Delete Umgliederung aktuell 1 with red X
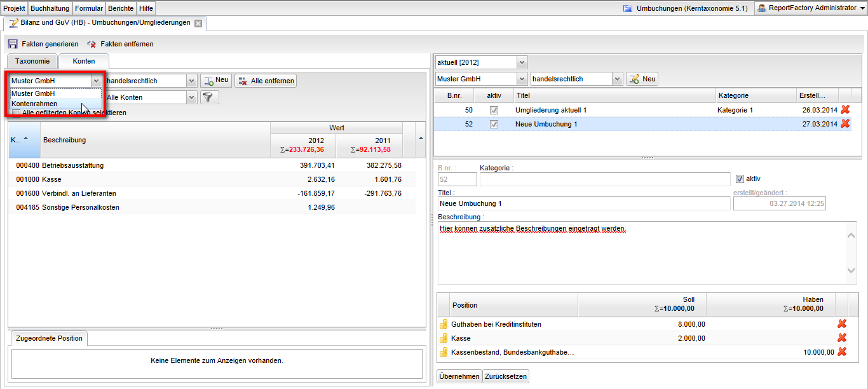Screen dimensions: 868x389 (x=844, y=110)
